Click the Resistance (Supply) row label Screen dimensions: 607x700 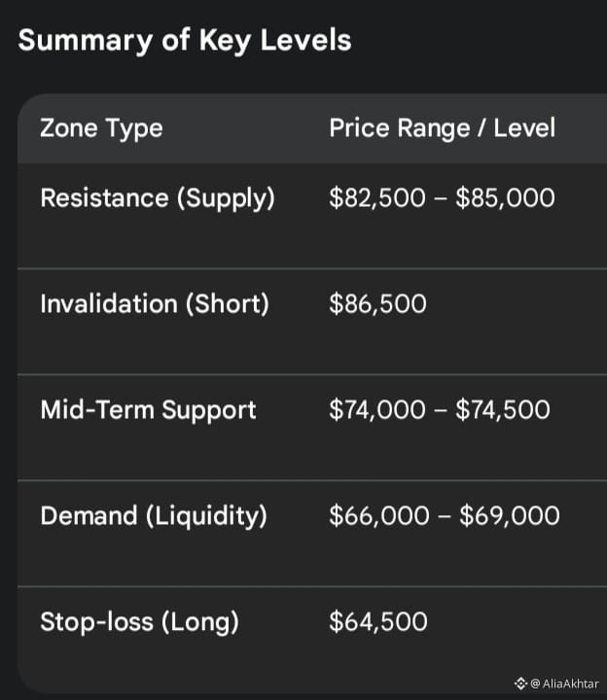[158, 198]
